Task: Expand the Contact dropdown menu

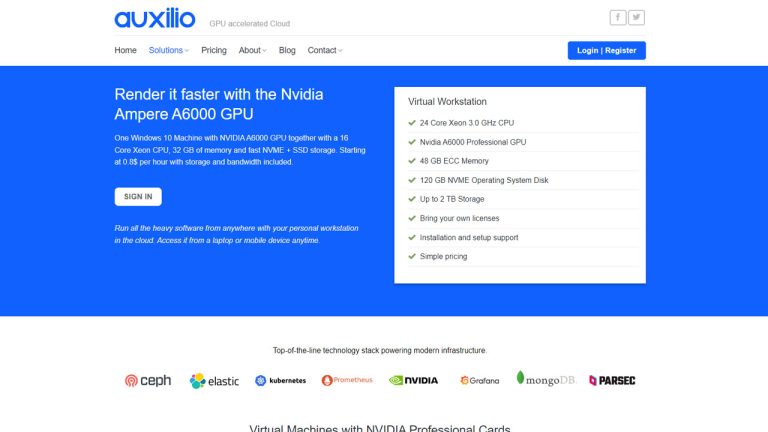Action: tap(324, 50)
